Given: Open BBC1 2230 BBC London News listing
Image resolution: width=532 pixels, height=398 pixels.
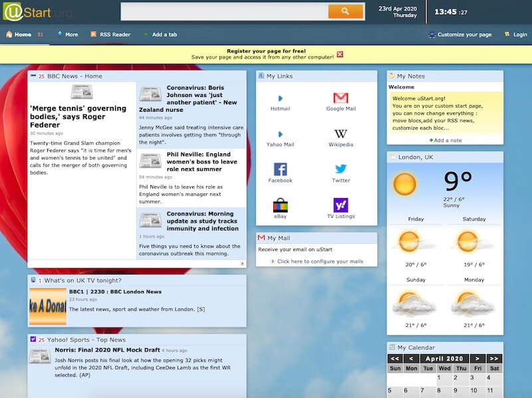Looking at the screenshot, I should (x=115, y=292).
